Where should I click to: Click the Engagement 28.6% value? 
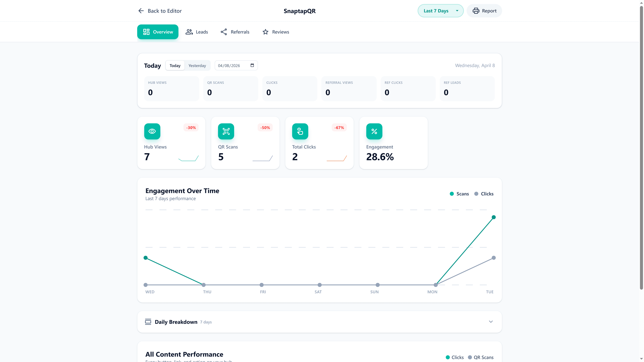click(380, 157)
